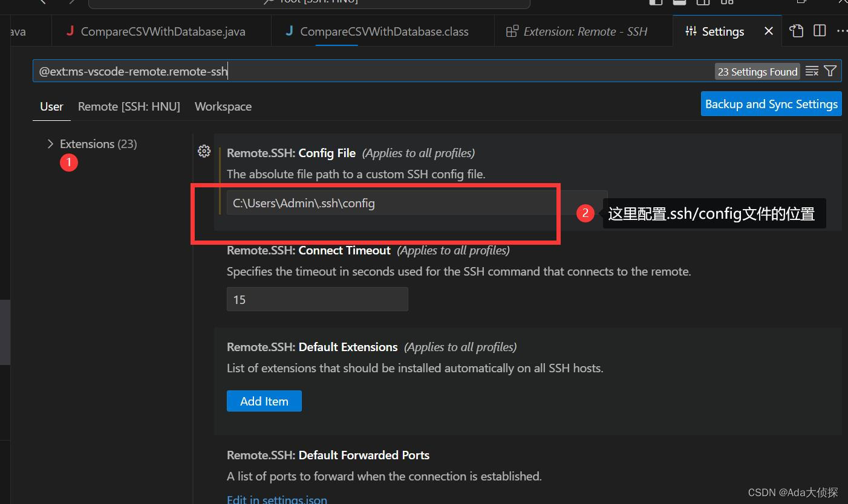
Task: Open more editor actions menu
Action: pyautogui.click(x=842, y=31)
